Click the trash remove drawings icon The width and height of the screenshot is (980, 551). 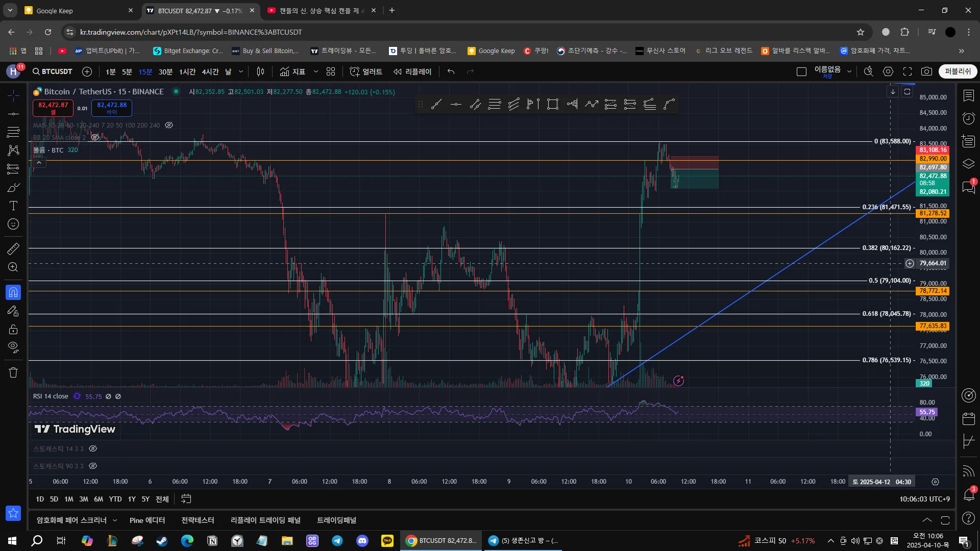(13, 372)
